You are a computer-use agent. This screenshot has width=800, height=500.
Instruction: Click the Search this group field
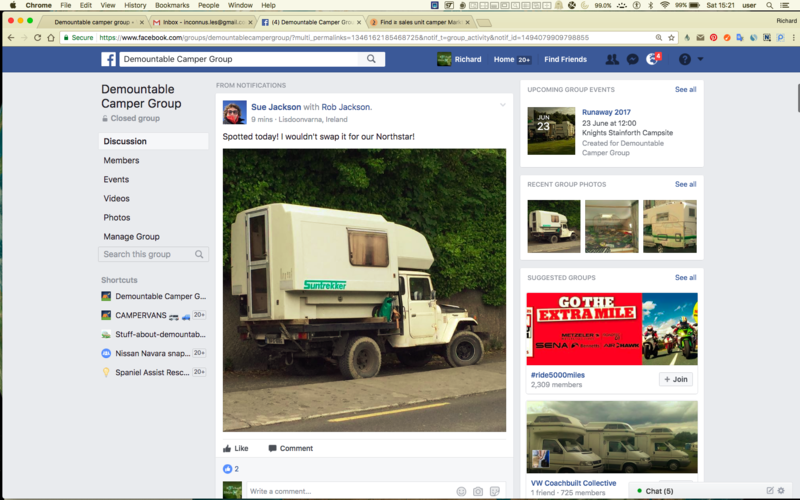(153, 254)
